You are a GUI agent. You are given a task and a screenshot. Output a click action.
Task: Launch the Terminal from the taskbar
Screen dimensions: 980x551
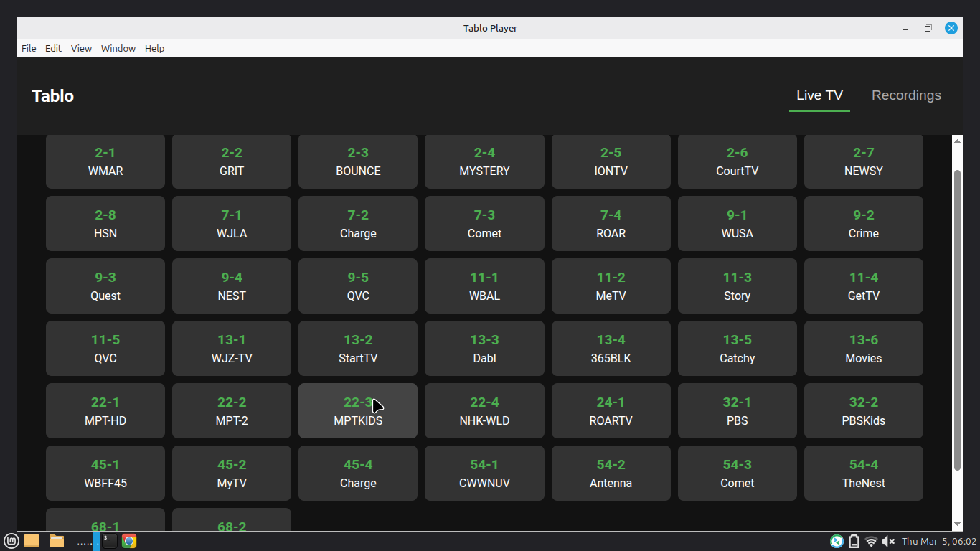point(109,541)
